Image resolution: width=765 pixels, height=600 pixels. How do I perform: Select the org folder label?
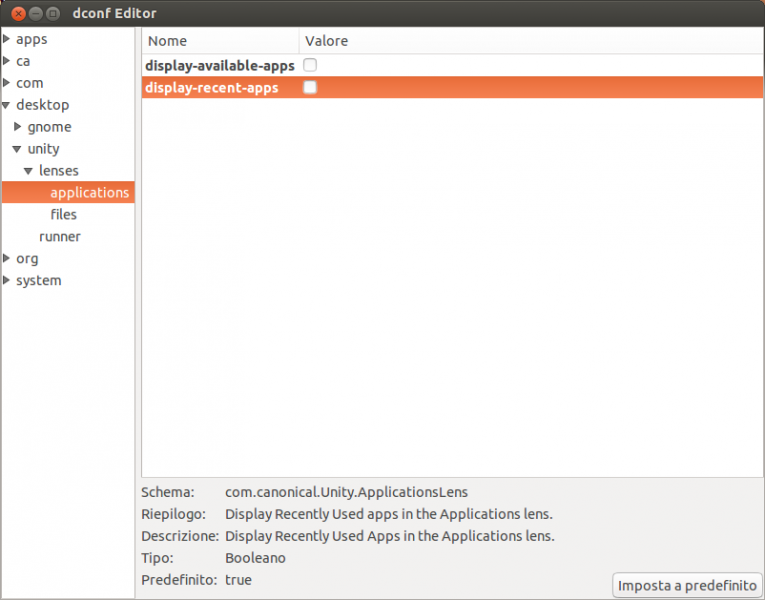tap(27, 259)
